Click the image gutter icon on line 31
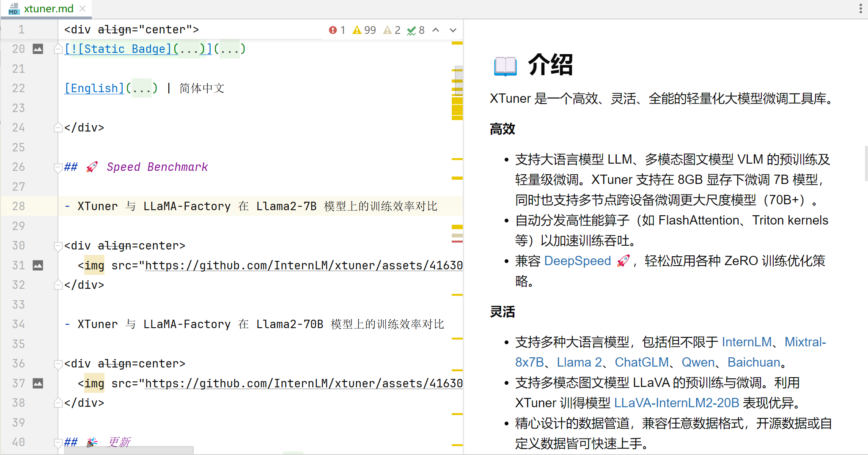The width and height of the screenshot is (868, 455). tap(38, 266)
